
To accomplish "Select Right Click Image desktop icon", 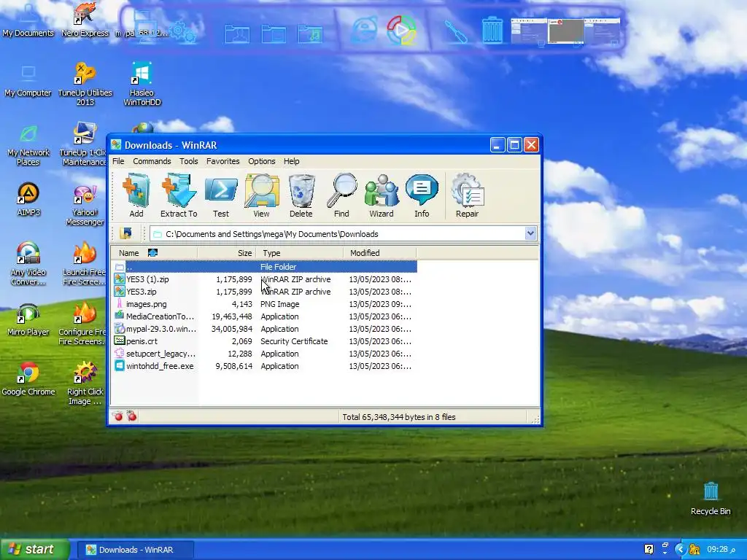I will tap(85, 384).
